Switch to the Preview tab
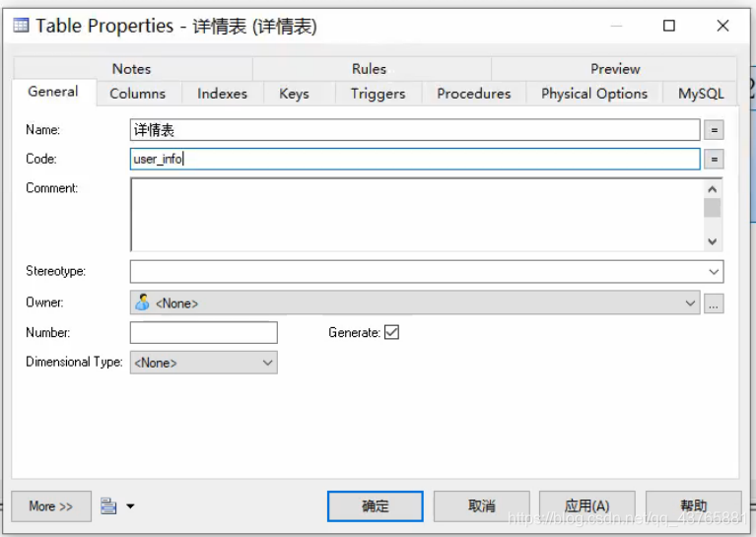 (x=615, y=69)
